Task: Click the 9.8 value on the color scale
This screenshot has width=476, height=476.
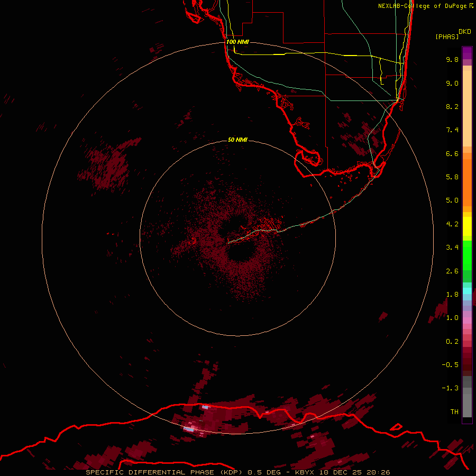Action: coord(452,59)
